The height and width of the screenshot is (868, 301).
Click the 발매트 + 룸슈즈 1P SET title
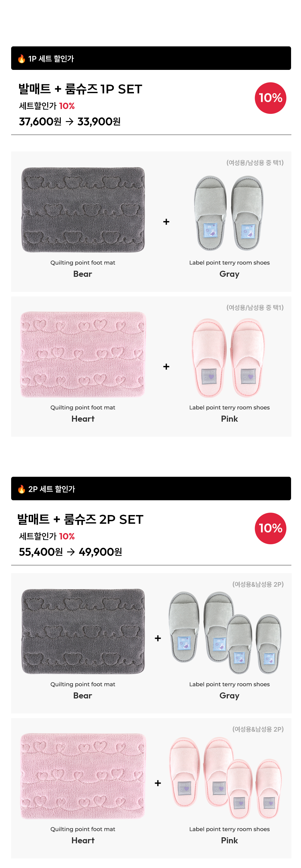(x=80, y=89)
